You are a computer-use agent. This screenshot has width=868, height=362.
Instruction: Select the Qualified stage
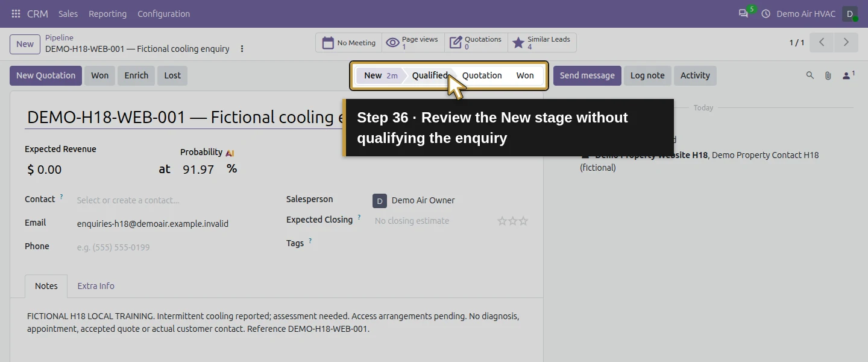point(430,75)
